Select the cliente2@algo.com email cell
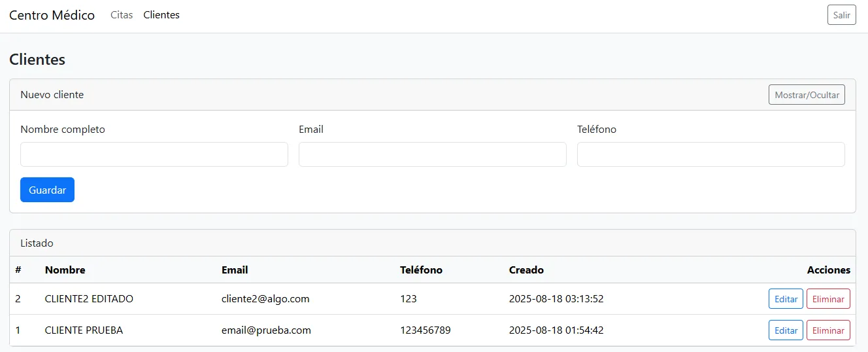 [x=265, y=299]
